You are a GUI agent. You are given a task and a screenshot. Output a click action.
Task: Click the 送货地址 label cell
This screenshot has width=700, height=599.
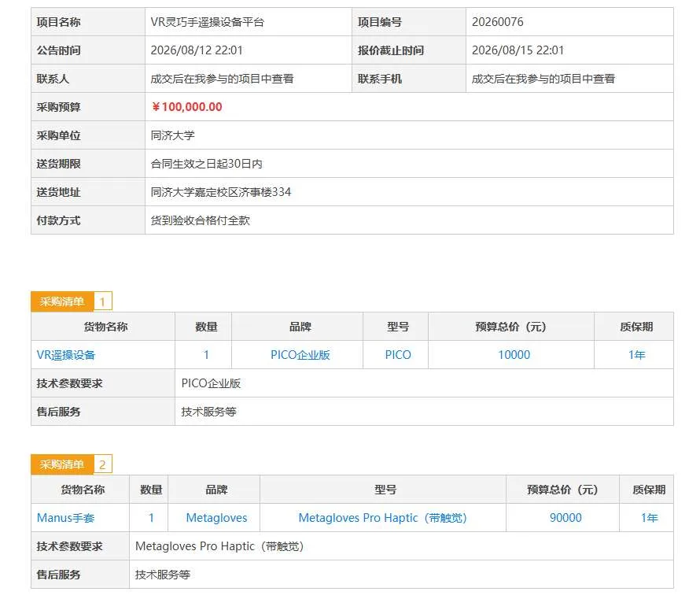[88, 192]
